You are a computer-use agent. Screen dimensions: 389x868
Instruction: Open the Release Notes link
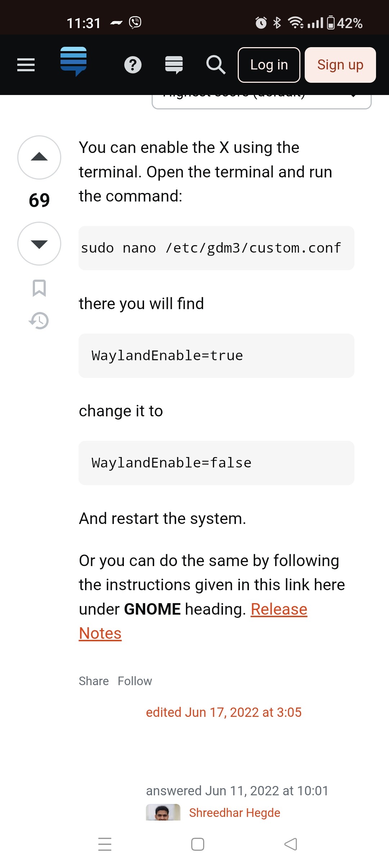tap(193, 621)
